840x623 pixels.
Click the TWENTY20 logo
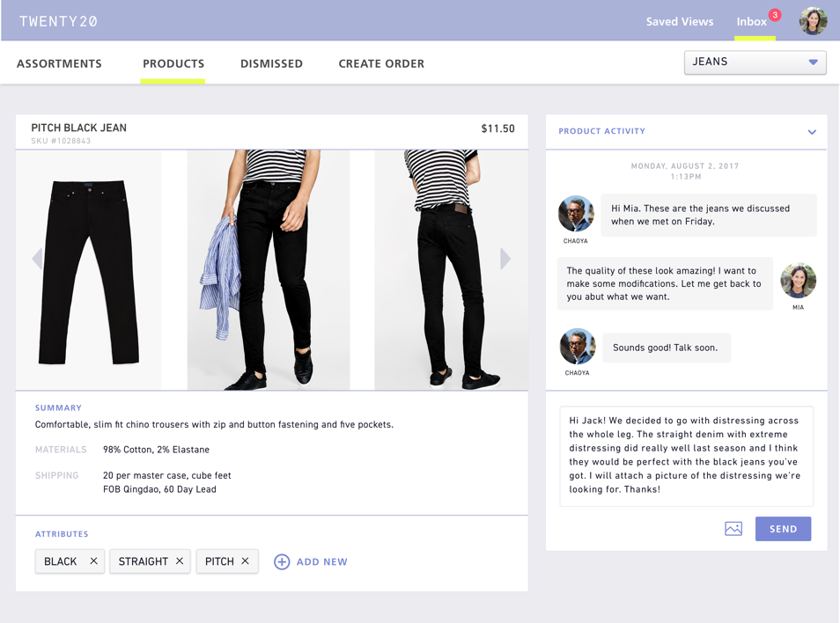[58, 21]
